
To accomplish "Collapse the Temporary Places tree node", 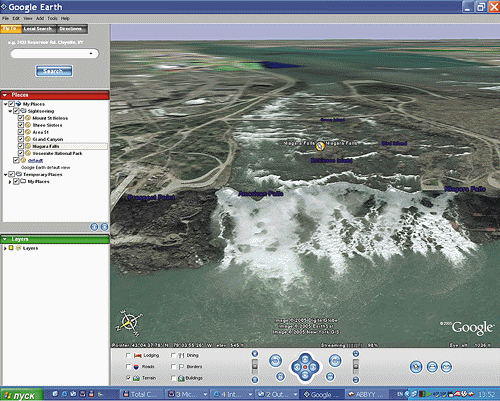I will [6, 174].
